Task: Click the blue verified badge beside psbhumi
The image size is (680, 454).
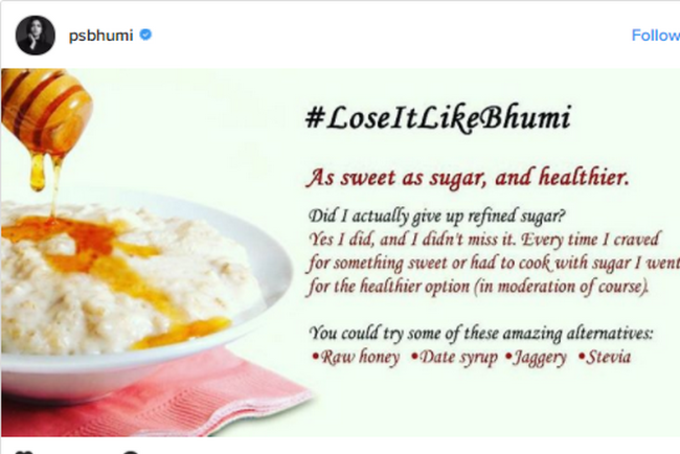Action: (146, 35)
